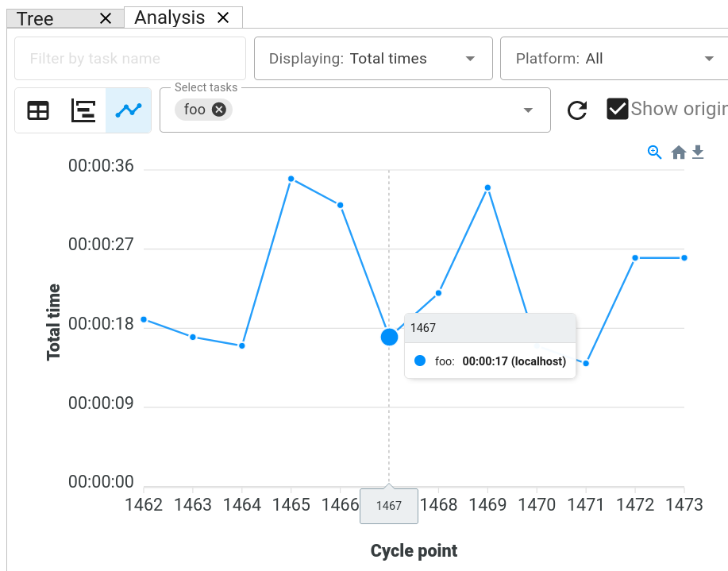Select the Analysis tab
The width and height of the screenshot is (728, 571).
point(170,17)
